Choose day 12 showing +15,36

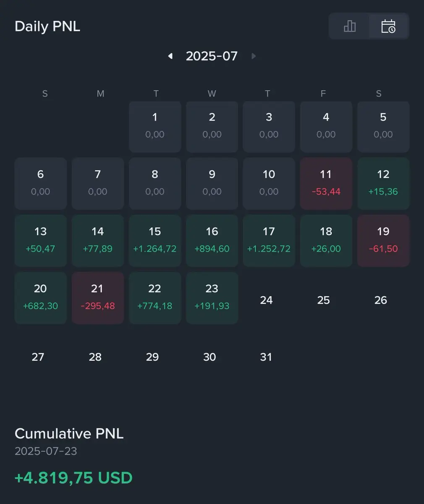click(383, 184)
